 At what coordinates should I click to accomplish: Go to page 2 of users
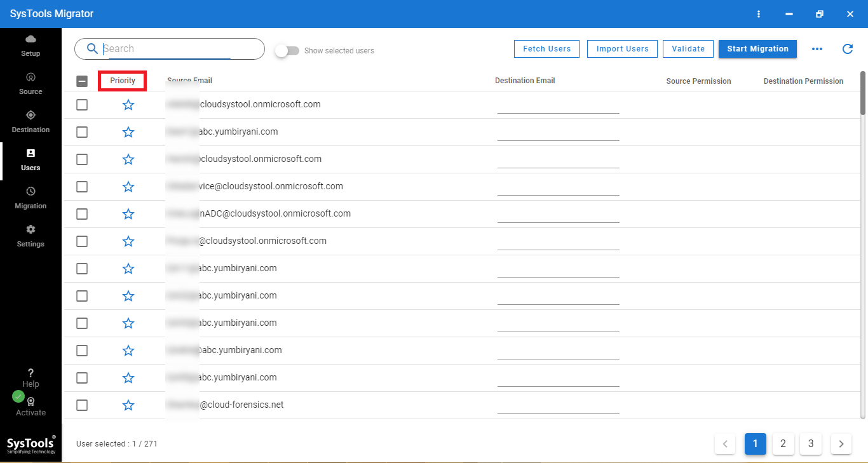783,444
